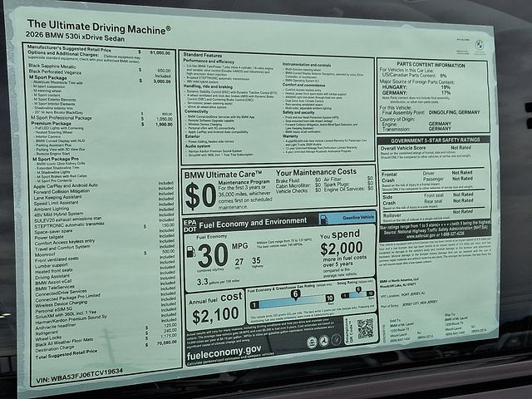Click 'Your Maintenance Costs' heading
532x399 pixels.
coord(316,172)
